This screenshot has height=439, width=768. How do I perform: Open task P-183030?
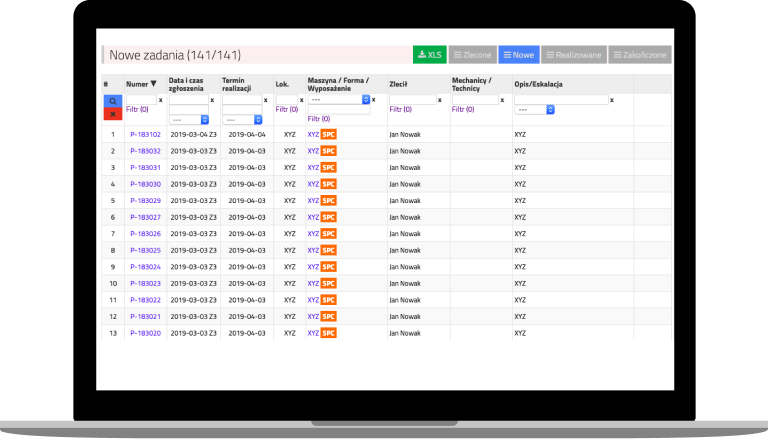click(x=145, y=184)
